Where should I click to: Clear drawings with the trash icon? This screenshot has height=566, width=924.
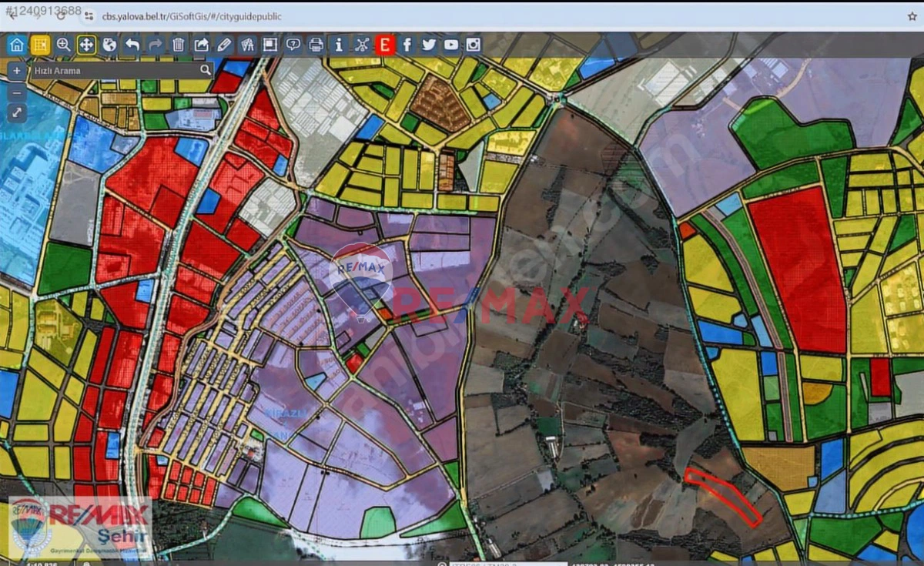coord(179,45)
